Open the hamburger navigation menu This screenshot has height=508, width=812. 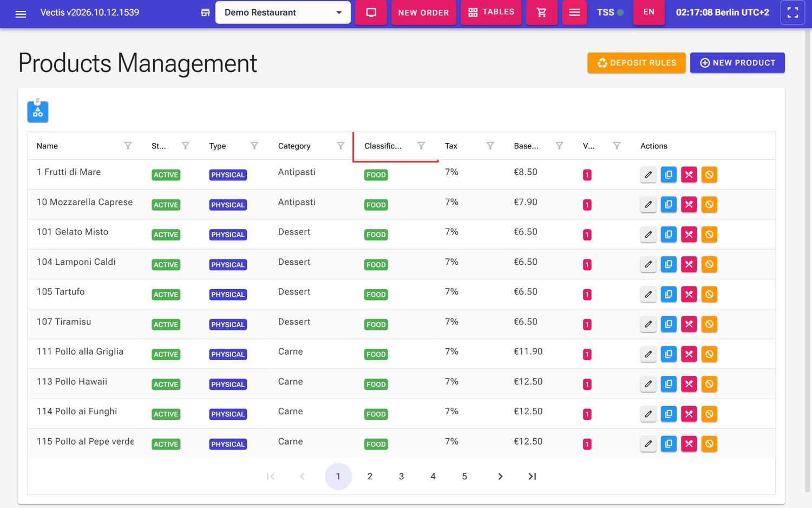(x=21, y=13)
